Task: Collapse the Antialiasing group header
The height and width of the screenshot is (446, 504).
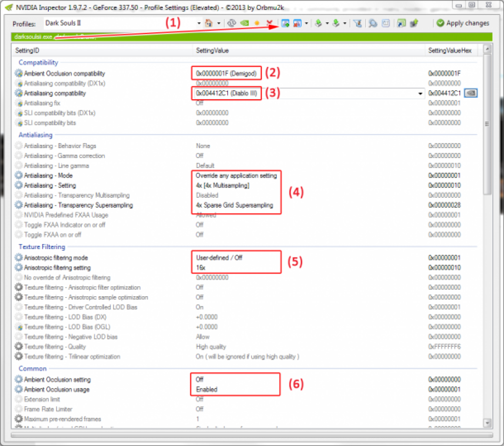Action: (x=35, y=135)
